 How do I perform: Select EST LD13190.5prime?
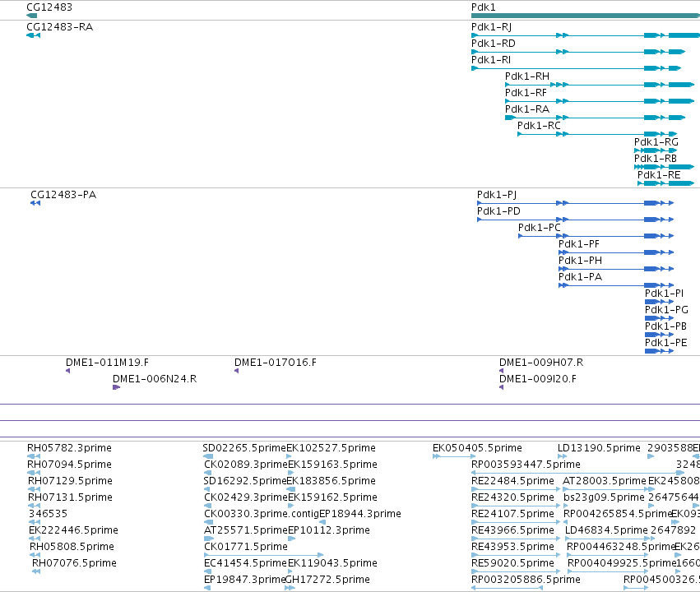pos(599,448)
